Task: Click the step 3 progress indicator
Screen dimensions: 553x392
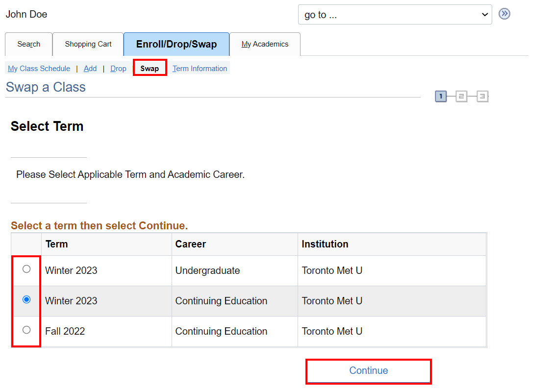Action: (x=482, y=97)
